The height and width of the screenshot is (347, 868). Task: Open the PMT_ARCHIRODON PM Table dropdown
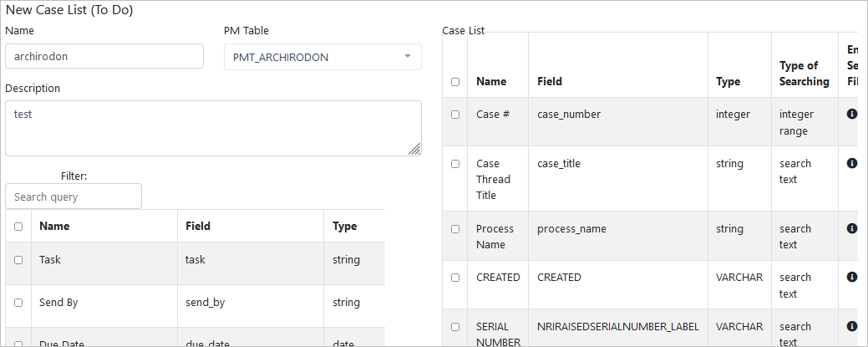tap(322, 57)
